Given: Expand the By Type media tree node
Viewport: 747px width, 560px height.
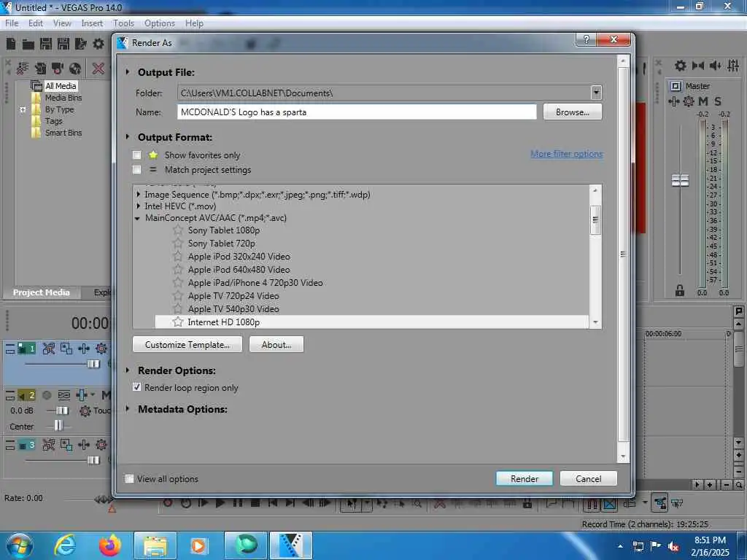Looking at the screenshot, I should pos(23,109).
